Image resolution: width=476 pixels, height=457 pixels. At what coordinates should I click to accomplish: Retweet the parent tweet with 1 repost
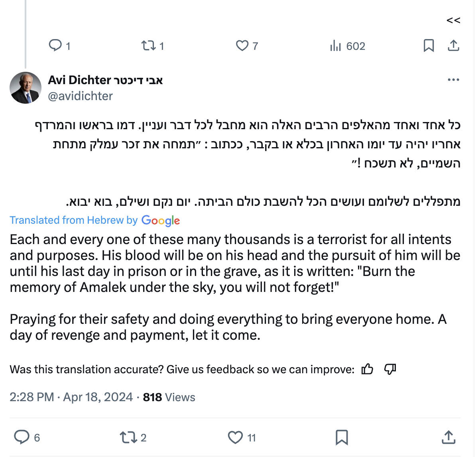(x=149, y=45)
